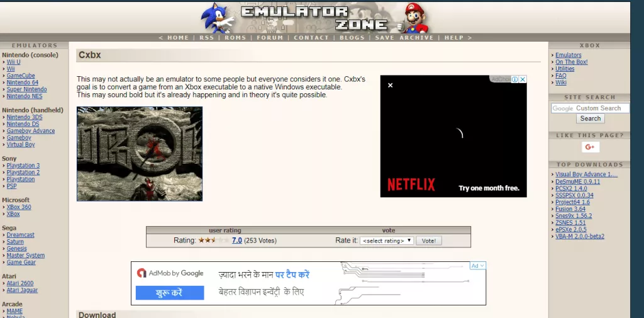The image size is (644, 318).
Task: Open the Virtual Boy link
Action: 21,145
